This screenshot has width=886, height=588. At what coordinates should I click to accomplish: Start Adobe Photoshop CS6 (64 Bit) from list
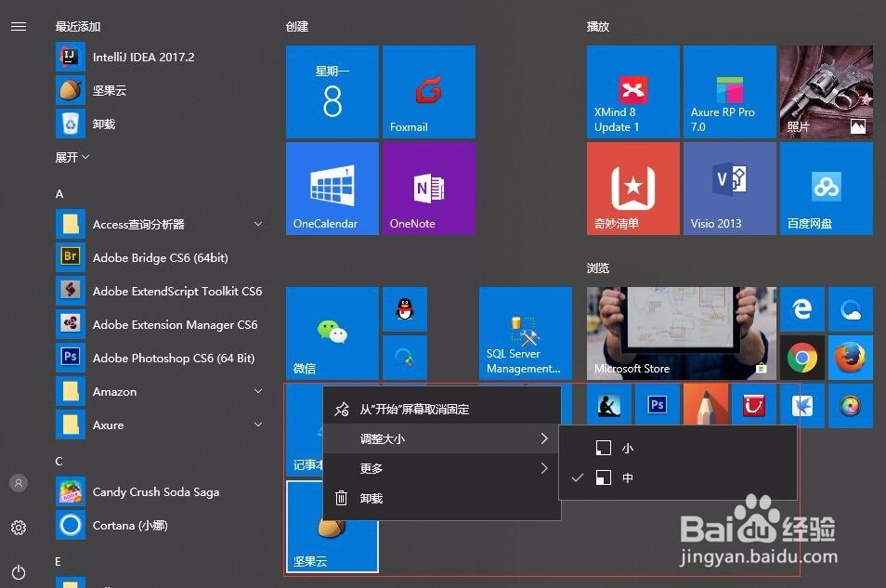point(155,358)
